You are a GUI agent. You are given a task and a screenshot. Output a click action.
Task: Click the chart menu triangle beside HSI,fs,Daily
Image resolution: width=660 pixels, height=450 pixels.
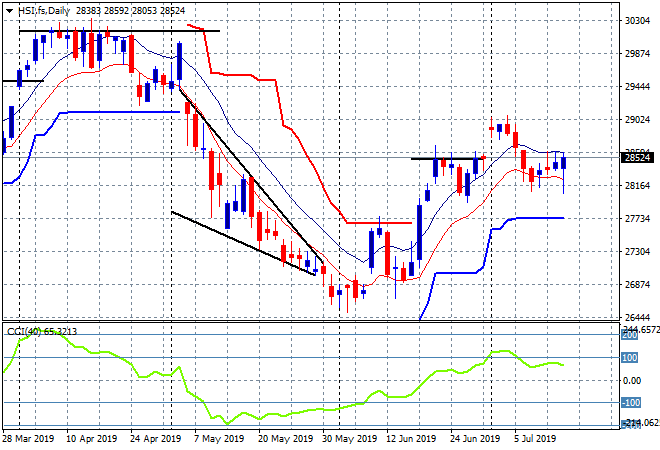(x=9, y=11)
